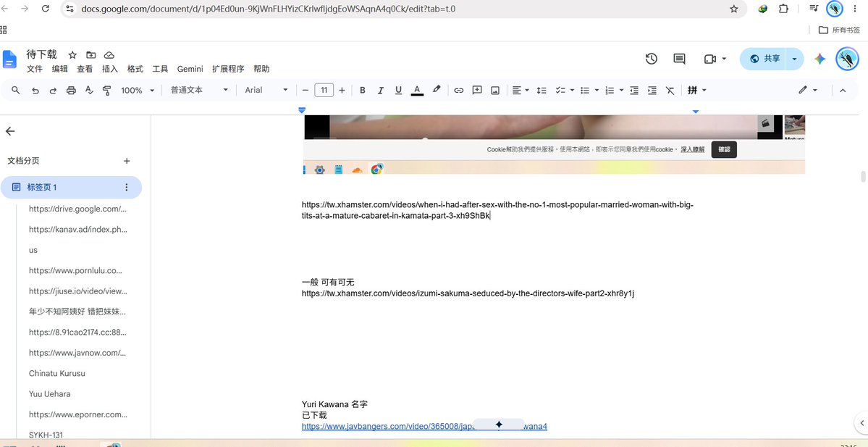
Task: Add a new document tab
Action: click(x=127, y=161)
